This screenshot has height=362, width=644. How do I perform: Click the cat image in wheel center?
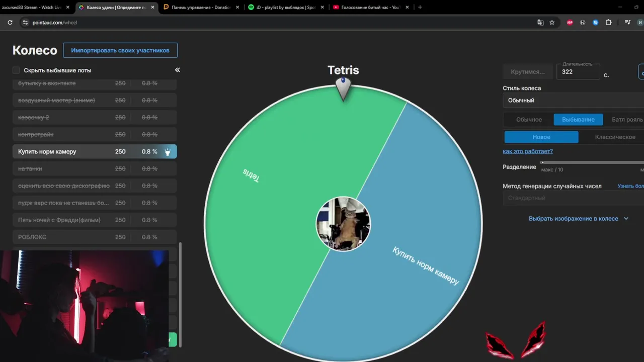click(343, 224)
